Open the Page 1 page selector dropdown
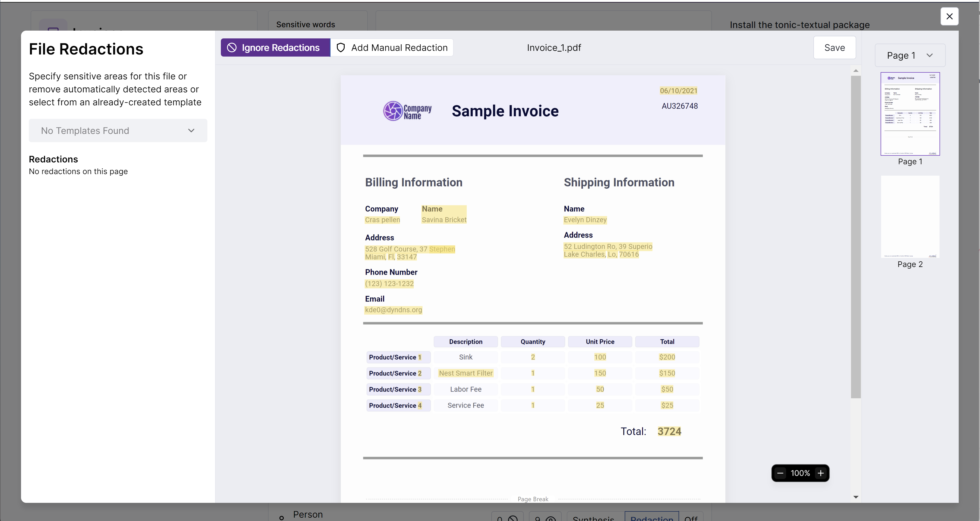The image size is (980, 521). 910,55
